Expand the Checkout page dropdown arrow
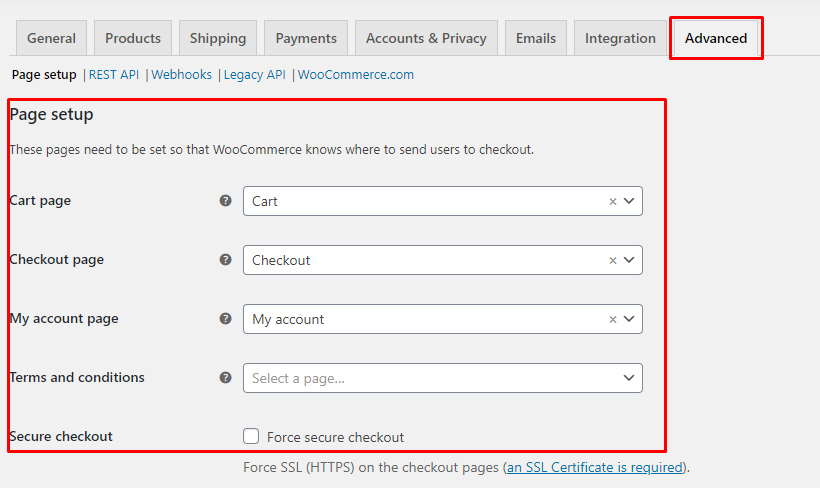This screenshot has height=488, width=820. (629, 260)
